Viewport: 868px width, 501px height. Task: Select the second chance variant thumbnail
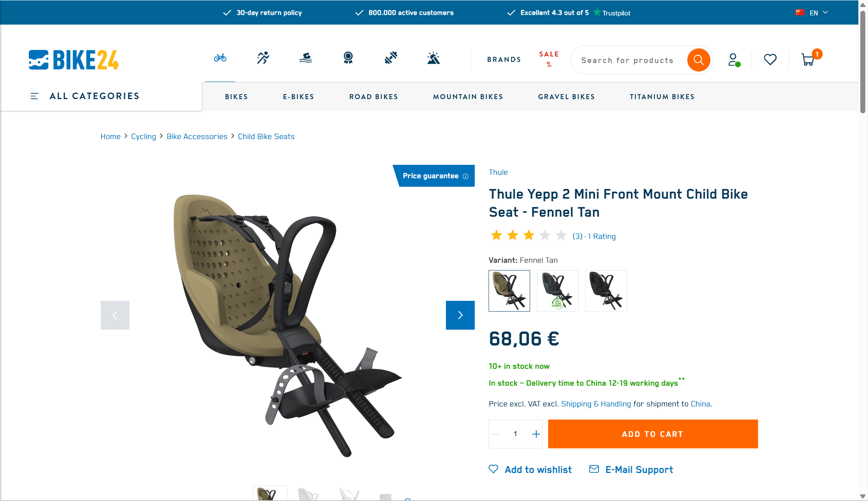coord(557,291)
